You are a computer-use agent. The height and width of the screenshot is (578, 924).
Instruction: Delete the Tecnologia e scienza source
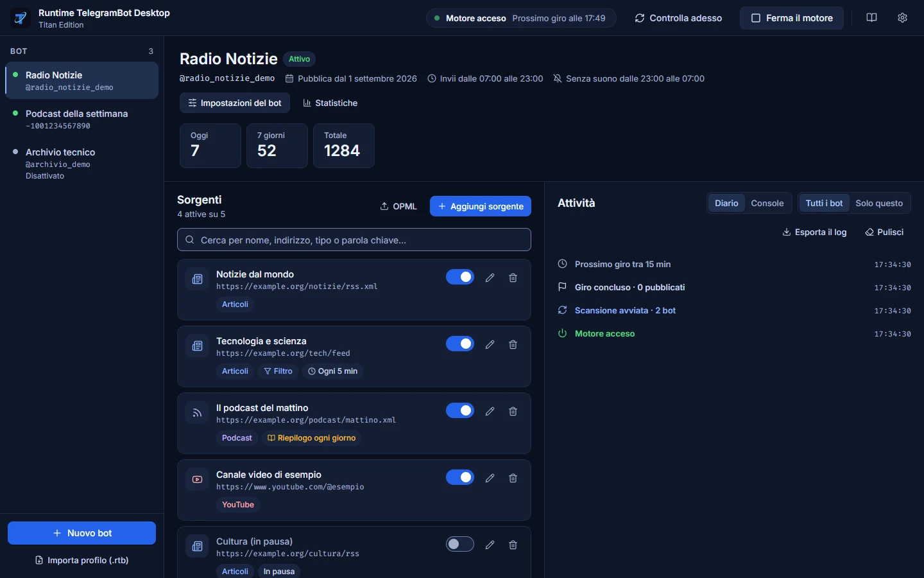point(513,344)
